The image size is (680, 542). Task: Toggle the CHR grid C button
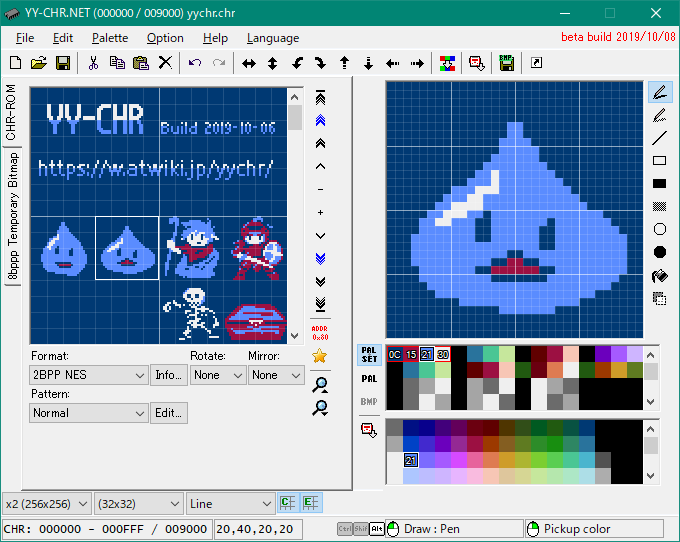click(x=288, y=503)
